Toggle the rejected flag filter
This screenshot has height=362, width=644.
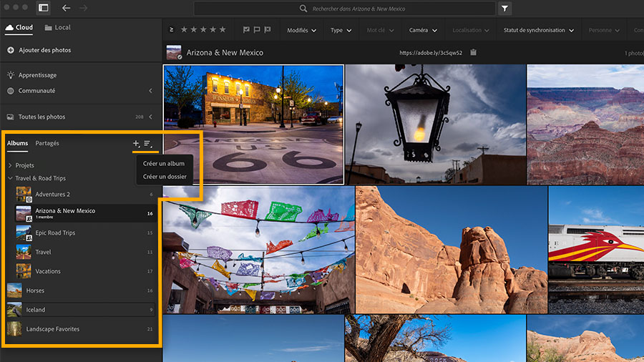click(268, 30)
